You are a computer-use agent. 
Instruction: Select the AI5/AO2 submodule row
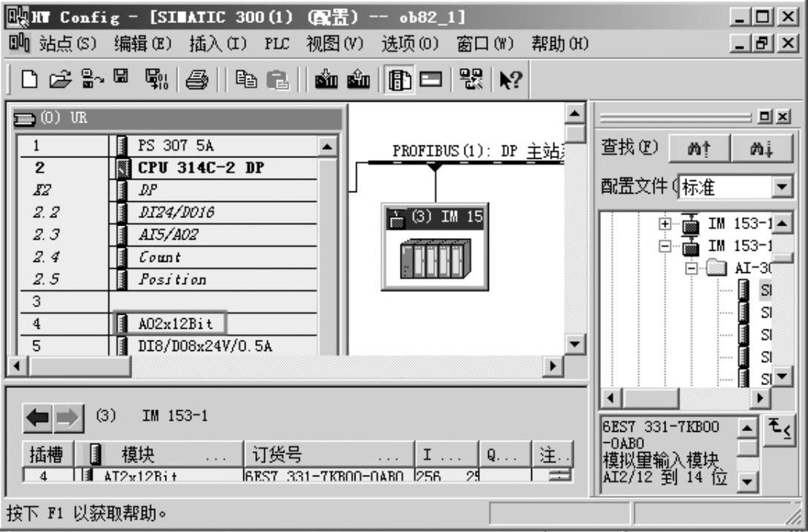point(168,235)
